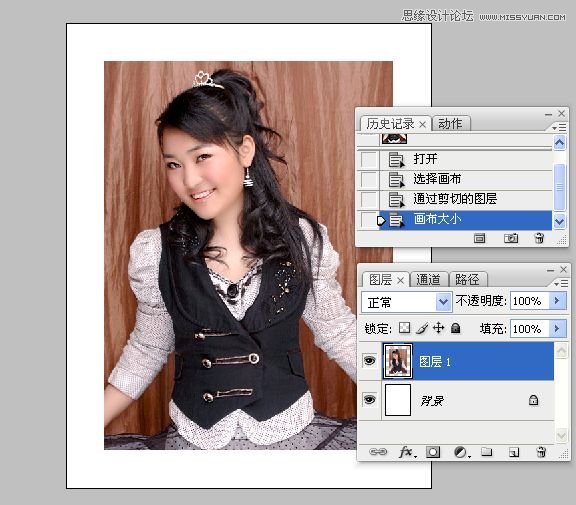Delete layer trash icon in Layers panel
Viewport: 576px width, 505px height.
pyautogui.click(x=541, y=452)
